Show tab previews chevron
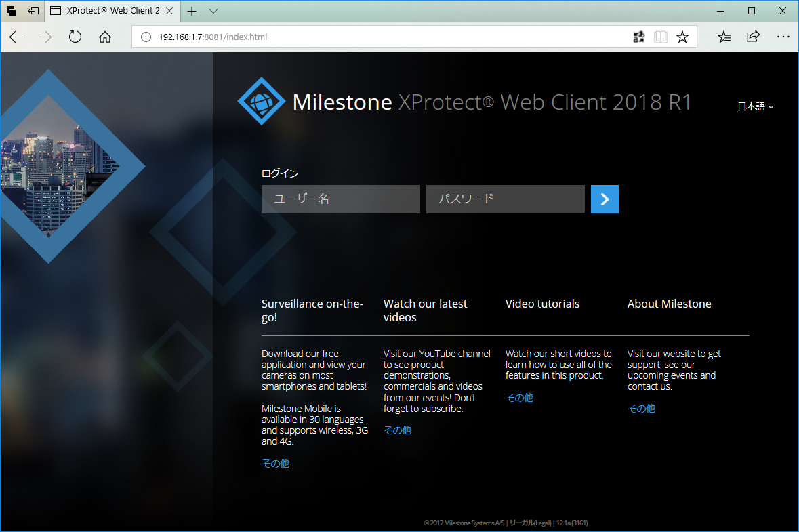The width and height of the screenshot is (799, 532). [213, 11]
